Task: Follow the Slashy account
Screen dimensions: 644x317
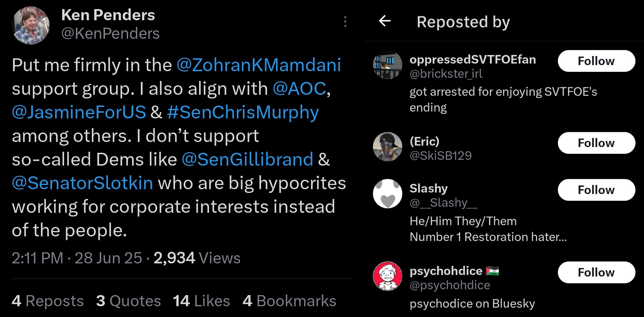Action: coord(596,190)
